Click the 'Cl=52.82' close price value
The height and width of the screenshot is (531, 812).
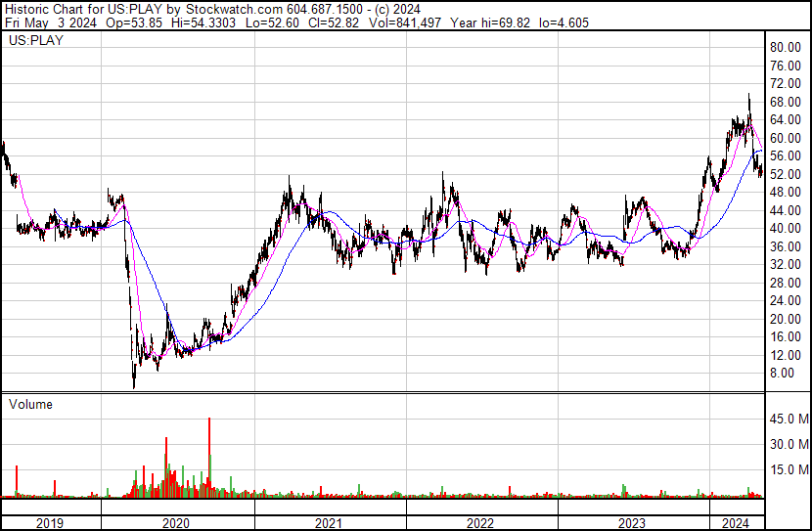pos(334,22)
